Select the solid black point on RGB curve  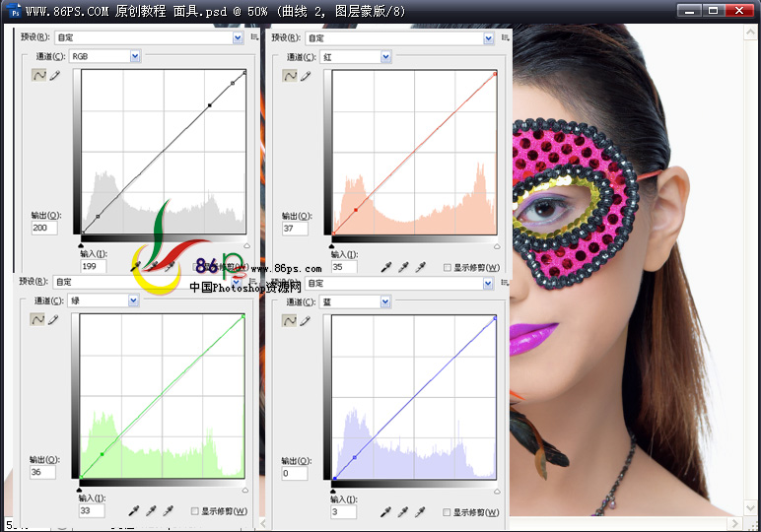[x=210, y=104]
